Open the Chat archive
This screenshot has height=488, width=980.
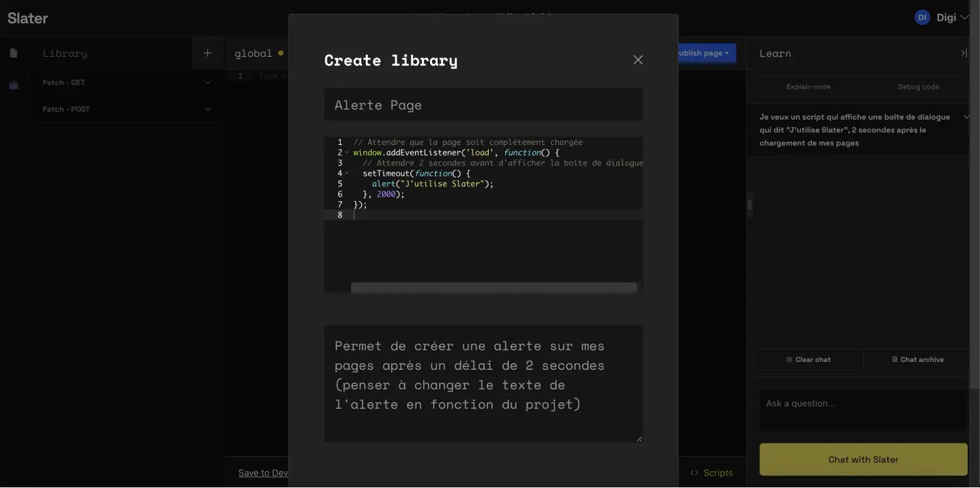coord(917,359)
